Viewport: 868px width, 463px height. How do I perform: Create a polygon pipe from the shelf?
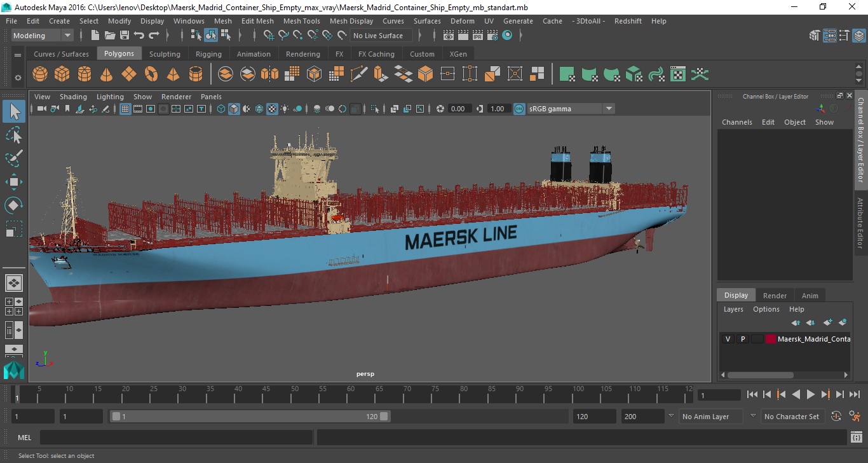click(196, 74)
